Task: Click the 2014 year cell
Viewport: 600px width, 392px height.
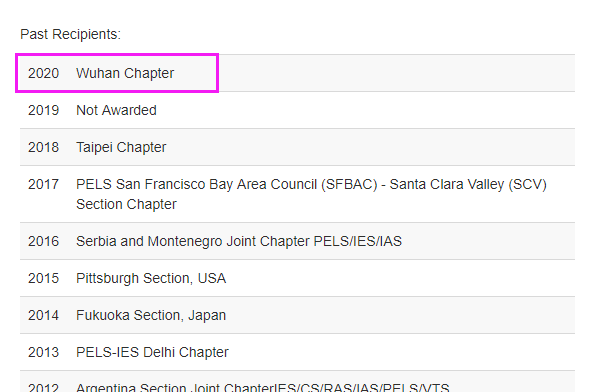Action: click(x=43, y=315)
